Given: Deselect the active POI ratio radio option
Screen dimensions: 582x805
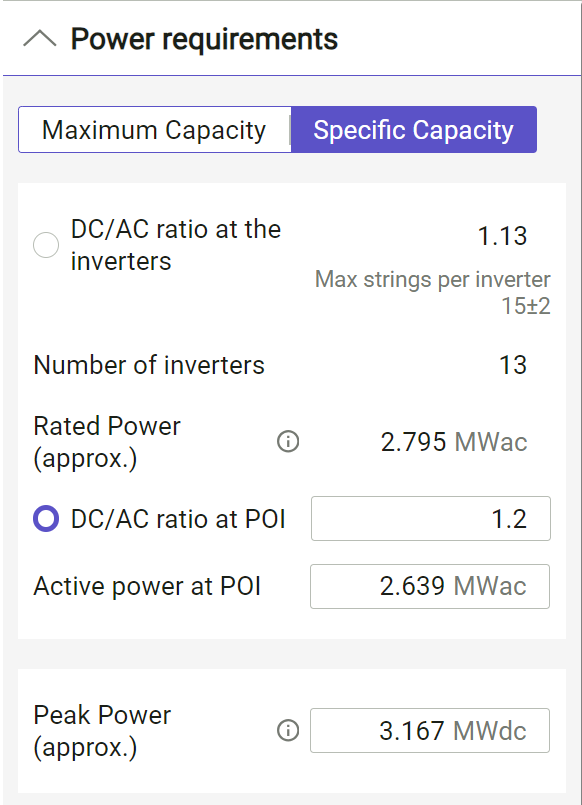Looking at the screenshot, I should 45,518.
